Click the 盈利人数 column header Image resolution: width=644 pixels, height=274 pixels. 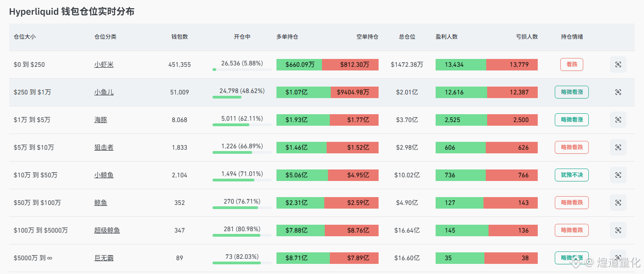[447, 37]
